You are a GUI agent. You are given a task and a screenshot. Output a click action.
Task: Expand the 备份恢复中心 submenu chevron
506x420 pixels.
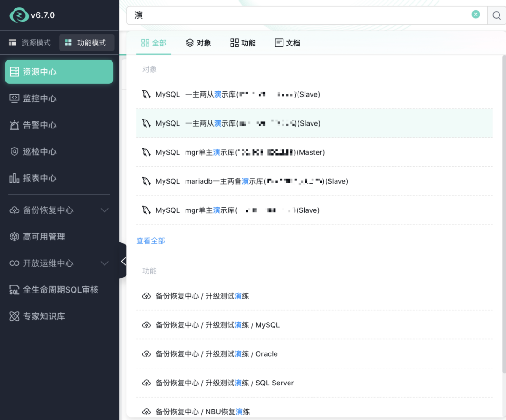(105, 210)
